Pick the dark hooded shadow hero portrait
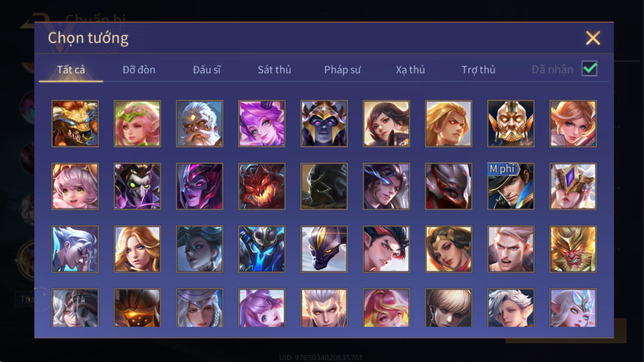Screen dimensions: 644x362 click(x=324, y=186)
